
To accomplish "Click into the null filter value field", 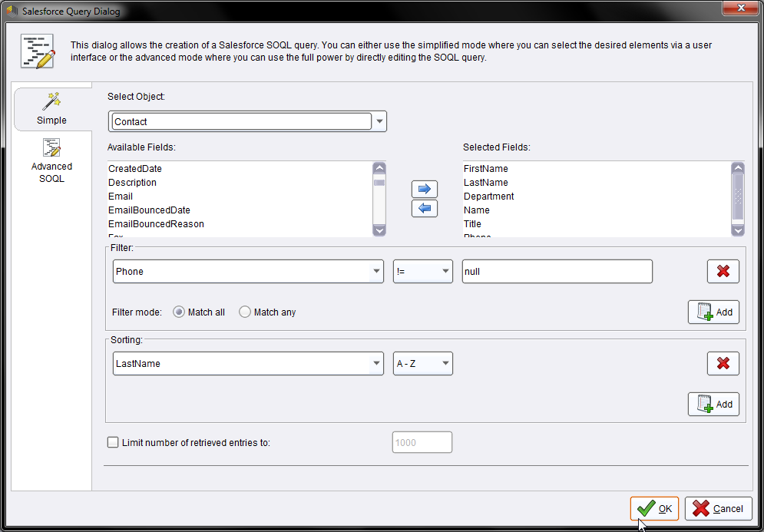I will [557, 272].
